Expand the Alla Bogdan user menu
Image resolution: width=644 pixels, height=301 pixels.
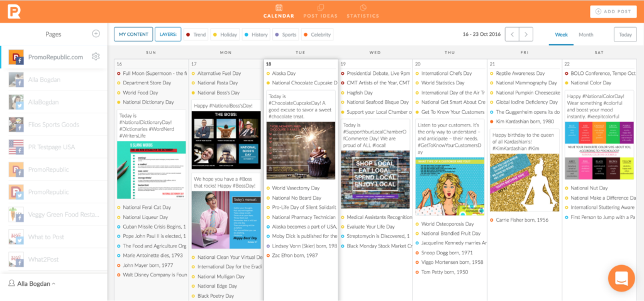[32, 283]
